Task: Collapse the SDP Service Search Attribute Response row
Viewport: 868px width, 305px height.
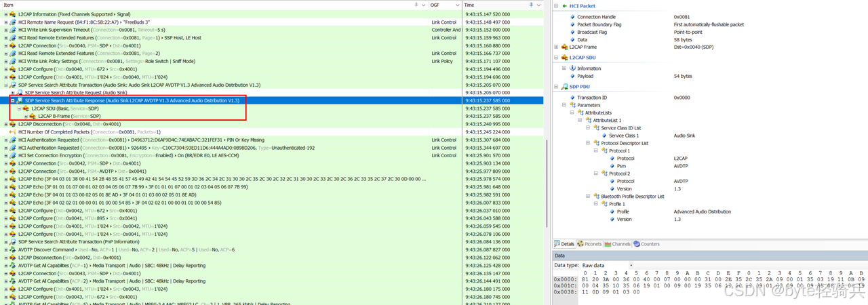Action: [x=12, y=100]
